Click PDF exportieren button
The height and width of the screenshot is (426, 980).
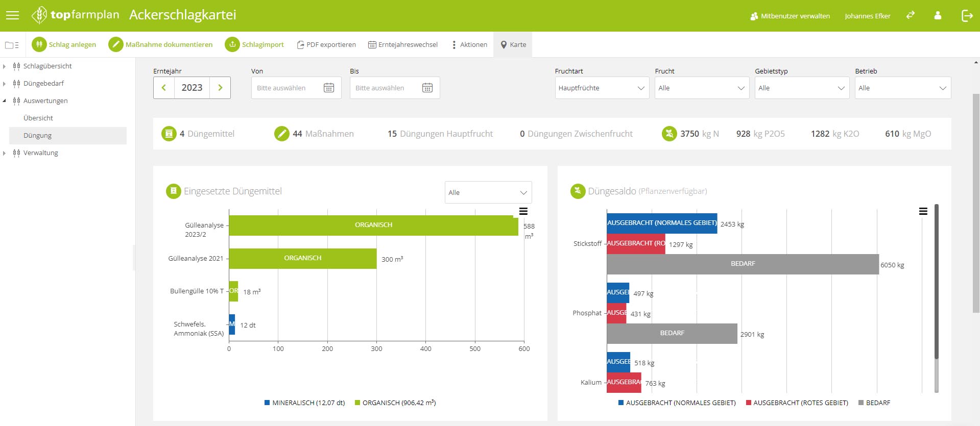[x=326, y=44]
